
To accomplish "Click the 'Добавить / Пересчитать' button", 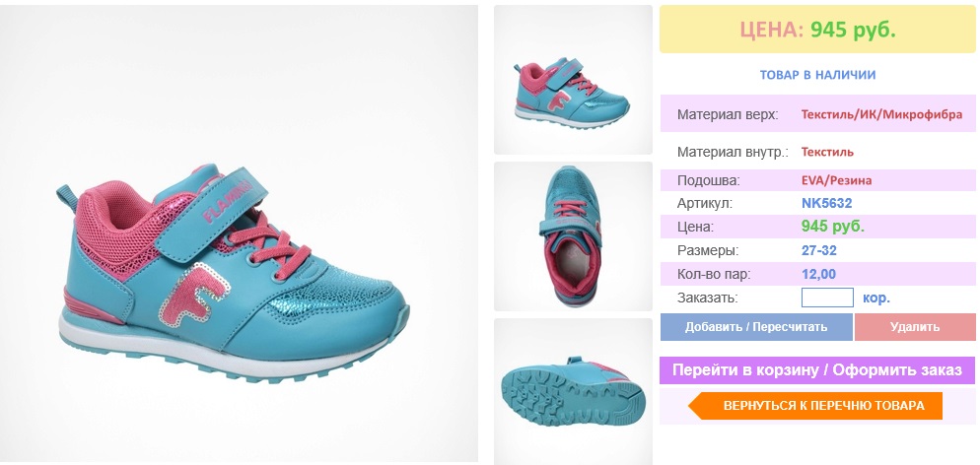I will 756,327.
